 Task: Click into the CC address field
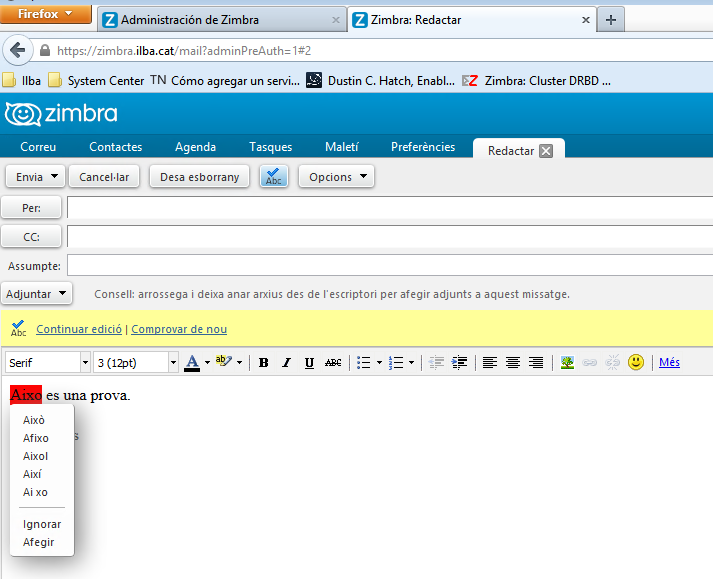pyautogui.click(x=390, y=237)
